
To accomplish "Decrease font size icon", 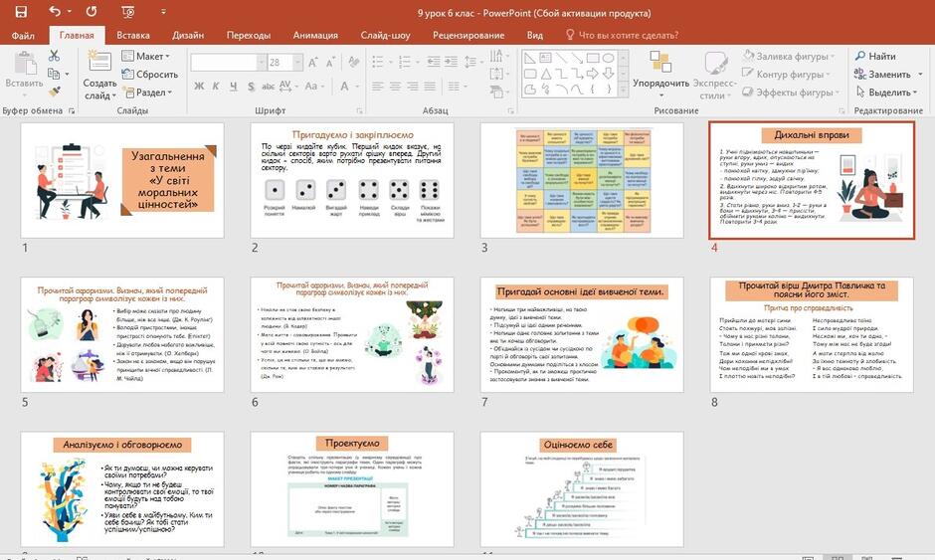I will [330, 63].
